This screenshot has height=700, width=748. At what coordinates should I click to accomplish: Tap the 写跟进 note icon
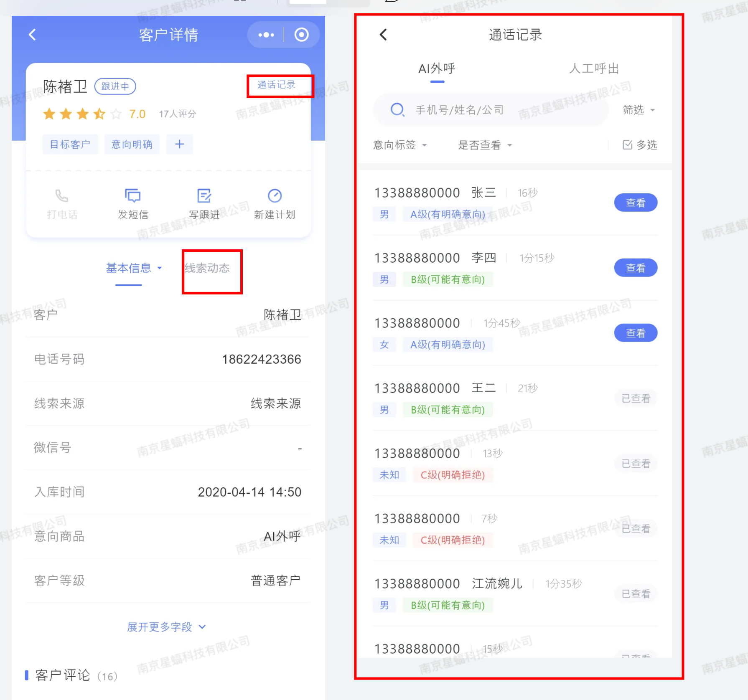click(204, 195)
